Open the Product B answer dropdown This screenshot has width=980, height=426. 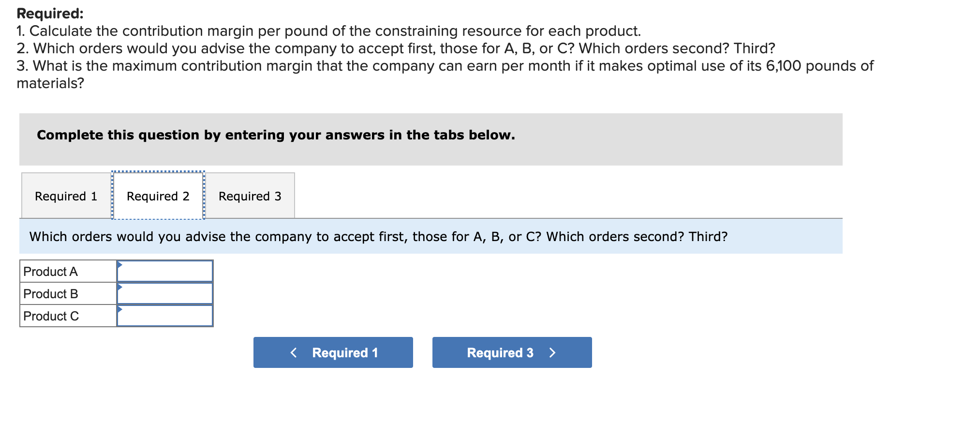165,294
